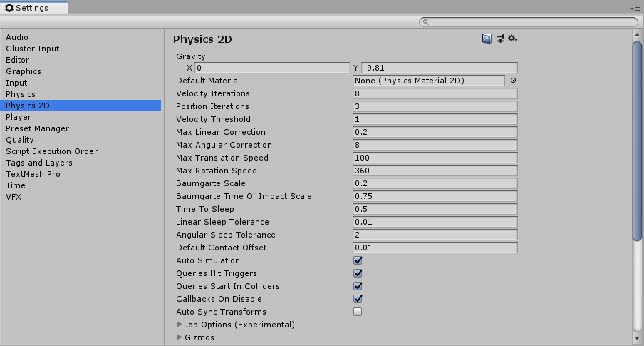
Task: Toggle Queries Hit Triggers checkbox
Action: [358, 273]
